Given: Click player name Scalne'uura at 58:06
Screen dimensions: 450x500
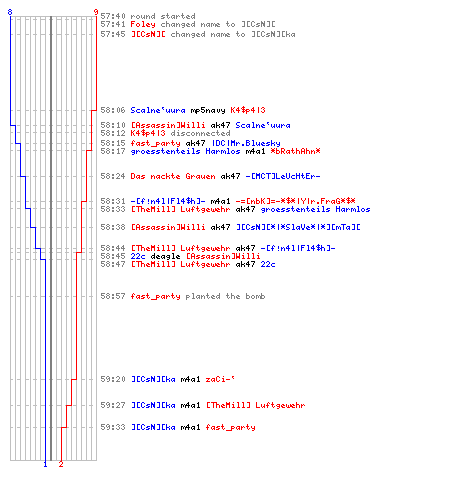Looking at the screenshot, I should pos(158,110).
